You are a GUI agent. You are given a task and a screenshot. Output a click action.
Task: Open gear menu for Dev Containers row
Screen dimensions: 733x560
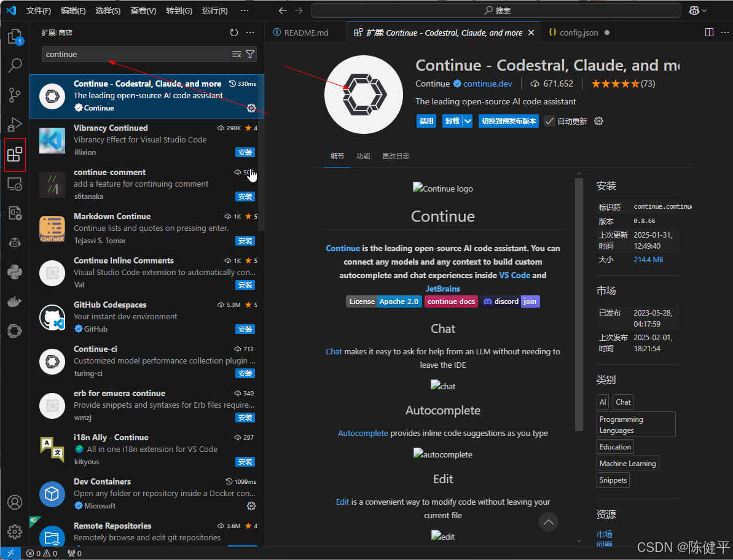[x=251, y=506]
